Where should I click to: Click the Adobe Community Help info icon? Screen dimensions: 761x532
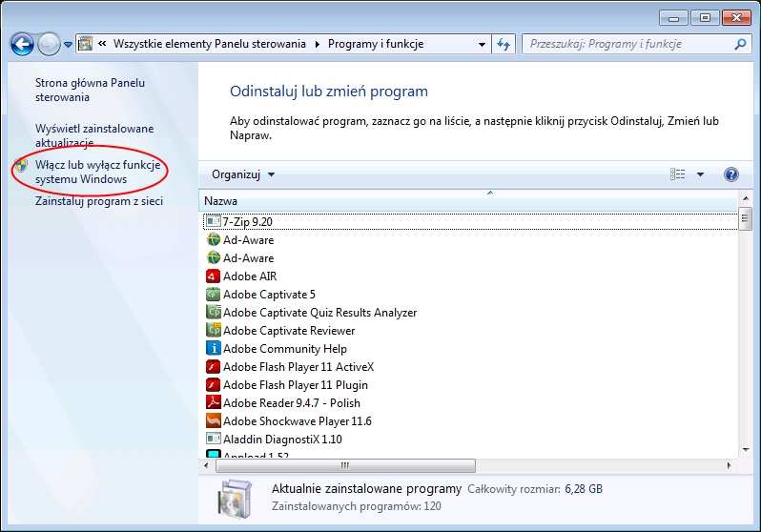(213, 349)
